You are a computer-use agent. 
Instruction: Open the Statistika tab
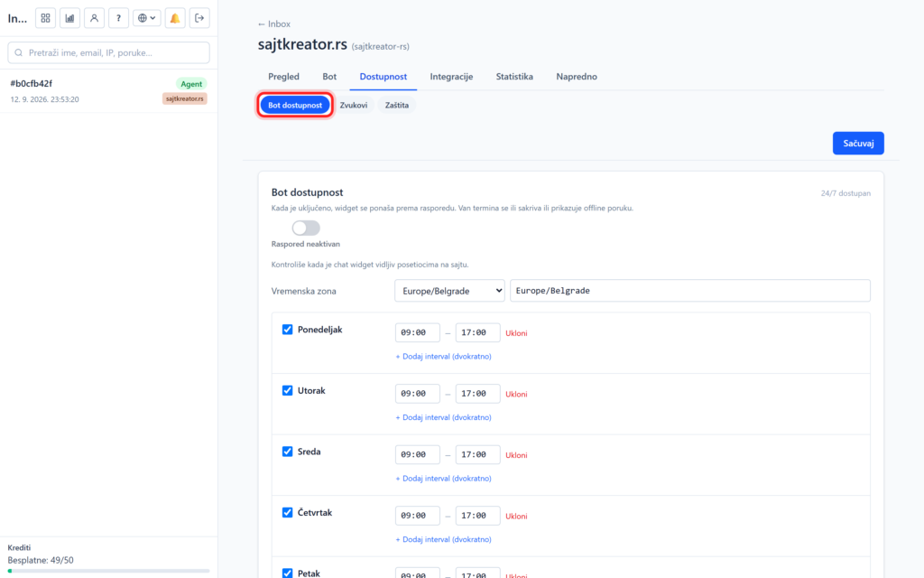(514, 77)
